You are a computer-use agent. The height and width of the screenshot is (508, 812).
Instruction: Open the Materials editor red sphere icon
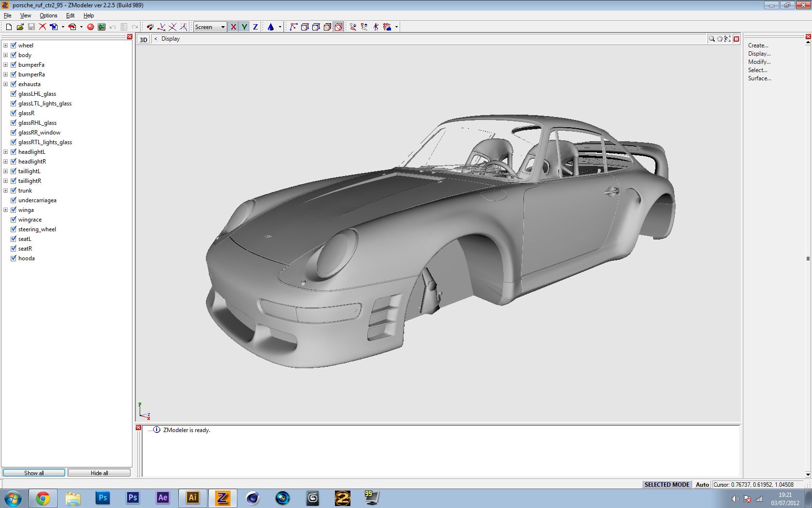tap(90, 27)
